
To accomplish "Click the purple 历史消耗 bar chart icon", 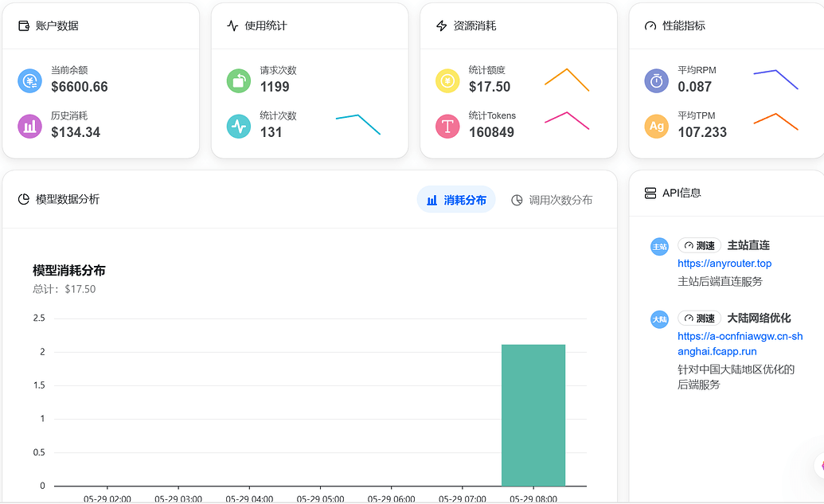I will pyautogui.click(x=30, y=126).
